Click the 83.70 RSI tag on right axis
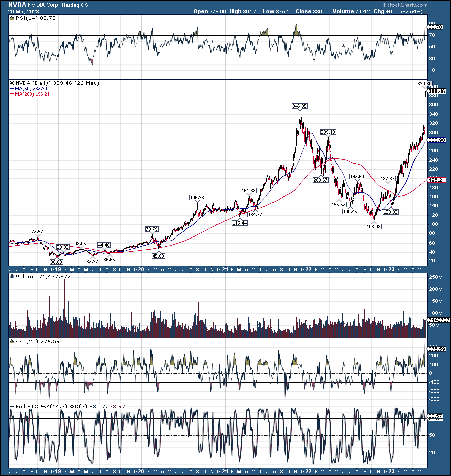451x476 pixels. coord(435,27)
